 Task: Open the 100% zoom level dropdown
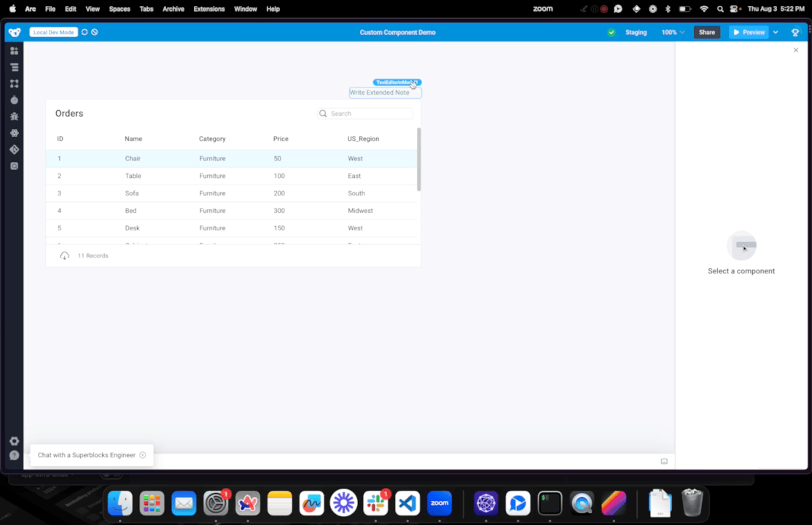(x=671, y=32)
